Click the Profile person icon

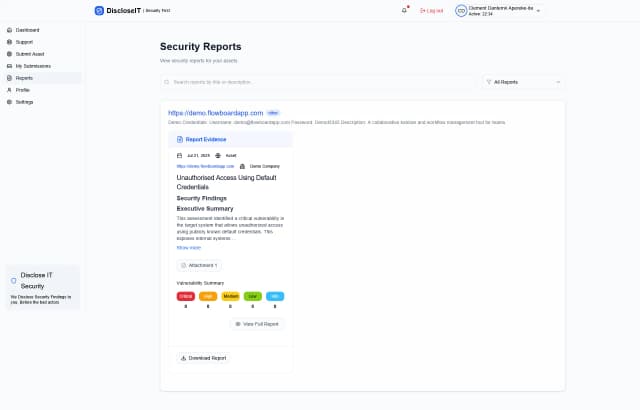[x=10, y=90]
